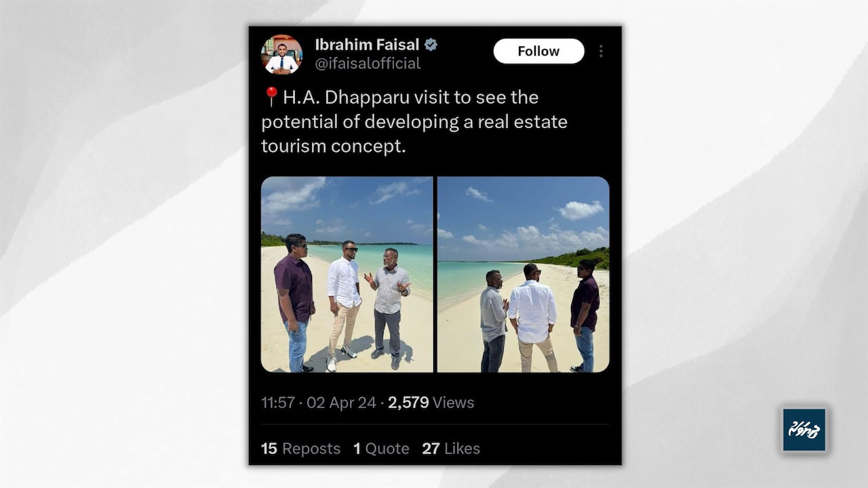Open the three-dot more options menu
868x488 pixels.
coord(600,51)
